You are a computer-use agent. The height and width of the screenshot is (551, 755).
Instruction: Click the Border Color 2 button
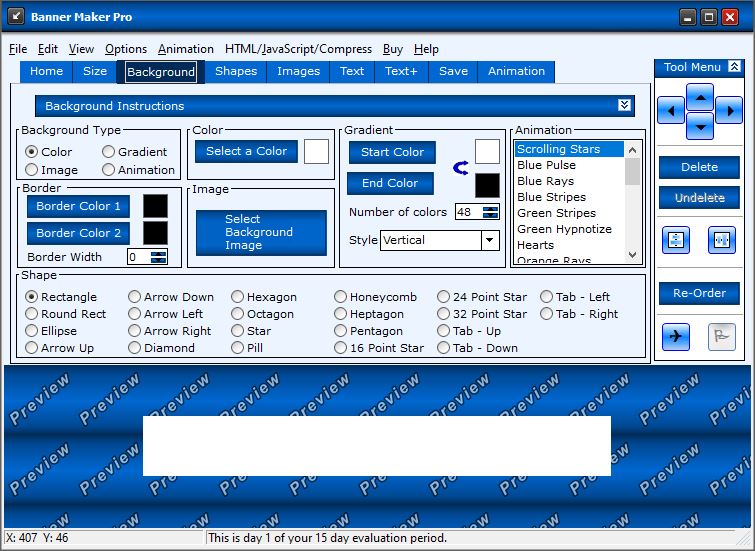pyautogui.click(x=78, y=233)
